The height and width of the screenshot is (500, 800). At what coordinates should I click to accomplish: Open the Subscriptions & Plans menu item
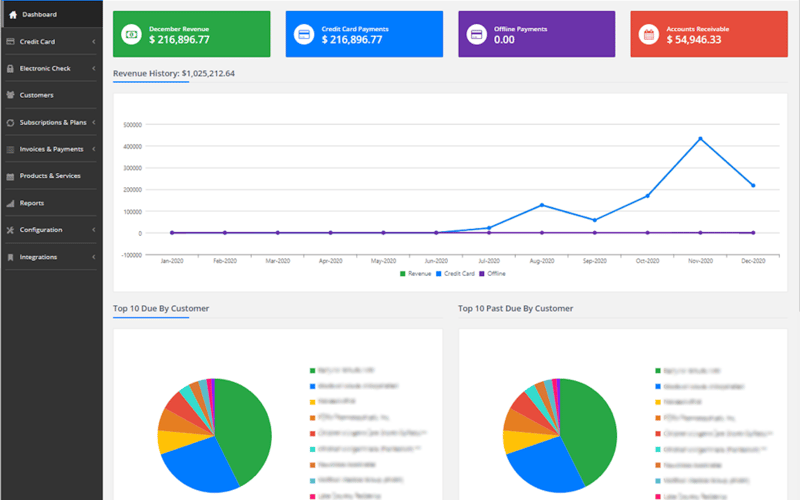tap(51, 122)
